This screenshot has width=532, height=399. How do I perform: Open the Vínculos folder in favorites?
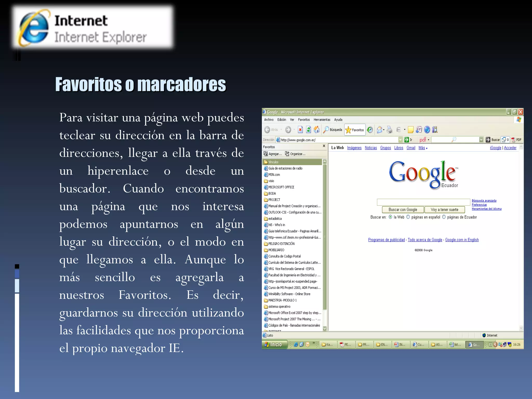[292, 162]
